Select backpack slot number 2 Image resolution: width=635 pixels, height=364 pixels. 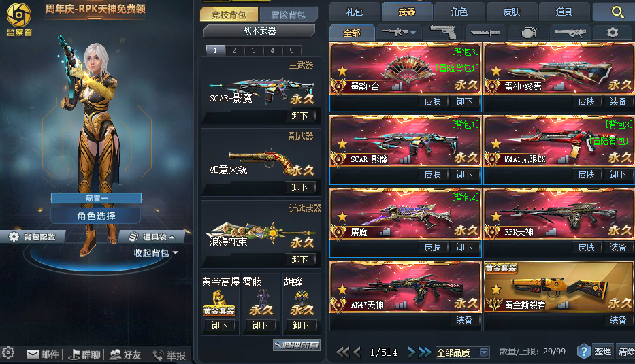point(234,50)
